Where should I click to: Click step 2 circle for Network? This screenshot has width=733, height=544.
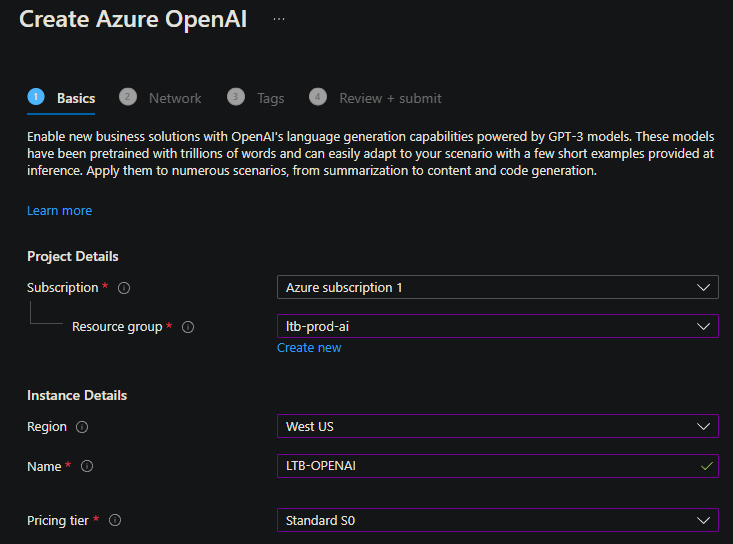tap(128, 97)
